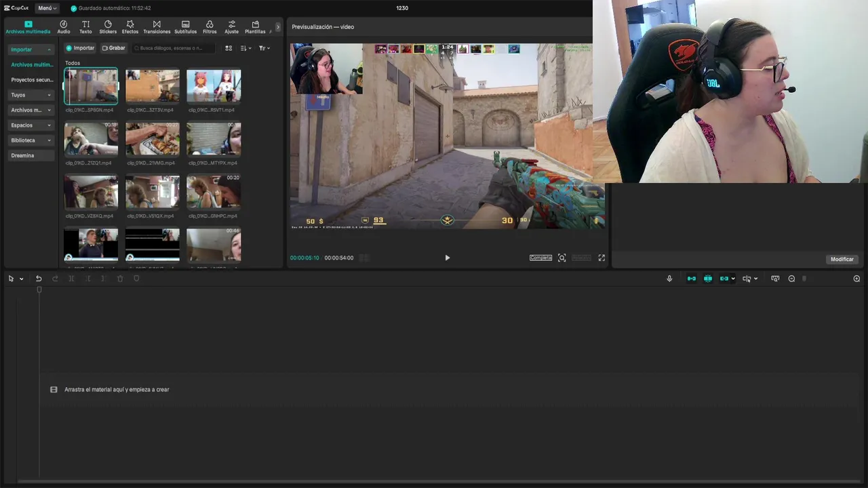
Task: Toggle clip linkage
Action: pyautogui.click(x=724, y=279)
